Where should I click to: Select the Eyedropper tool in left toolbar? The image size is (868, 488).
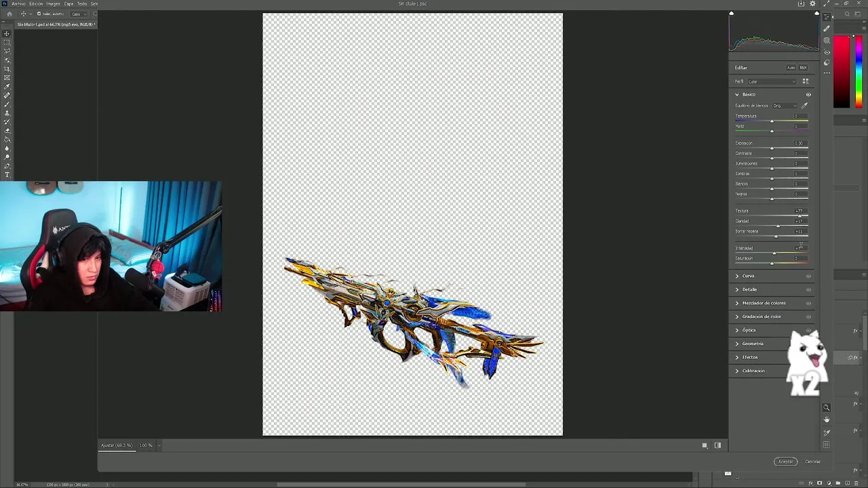point(7,87)
